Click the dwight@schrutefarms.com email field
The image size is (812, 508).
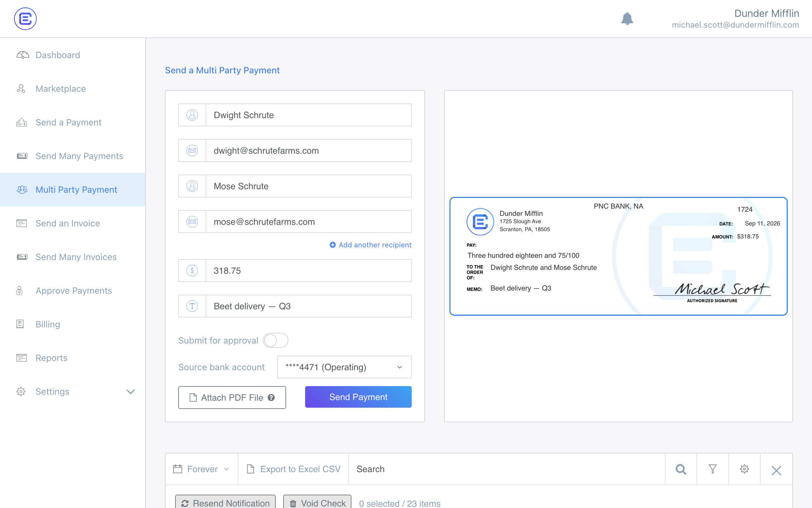point(308,150)
